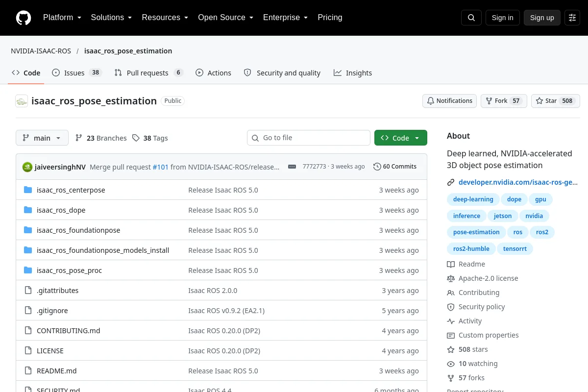This screenshot has width=588, height=392.
Task: Open the NVIDIA-ISAAC-ROS organization link
Action: [x=41, y=51]
